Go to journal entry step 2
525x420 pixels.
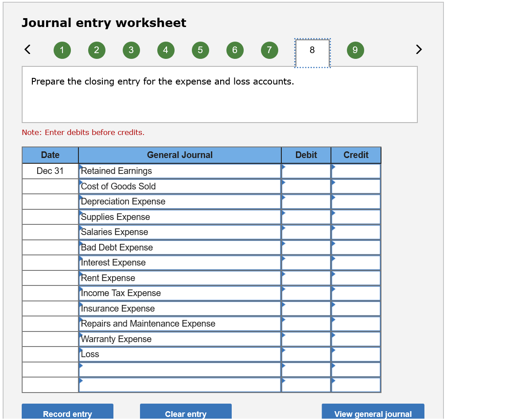(97, 50)
